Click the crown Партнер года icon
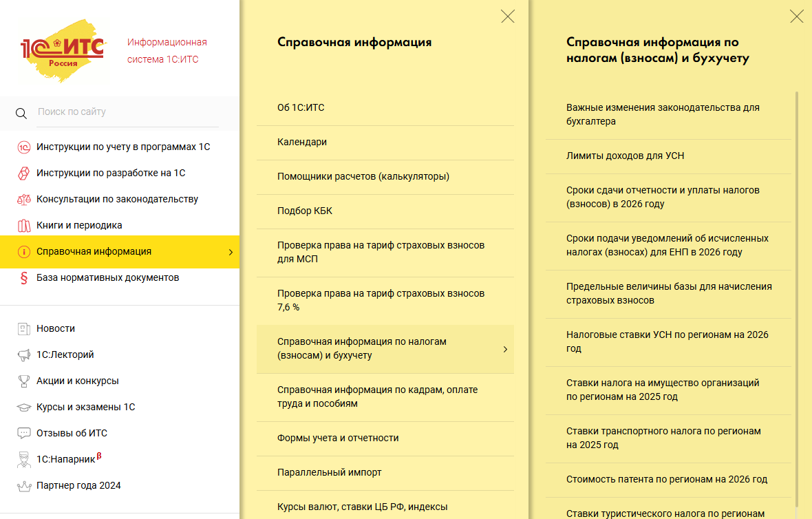This screenshot has height=519, width=812. point(24,486)
